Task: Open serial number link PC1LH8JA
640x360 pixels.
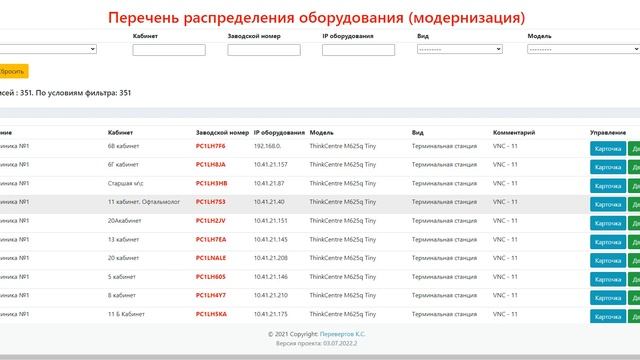Action: point(211,164)
